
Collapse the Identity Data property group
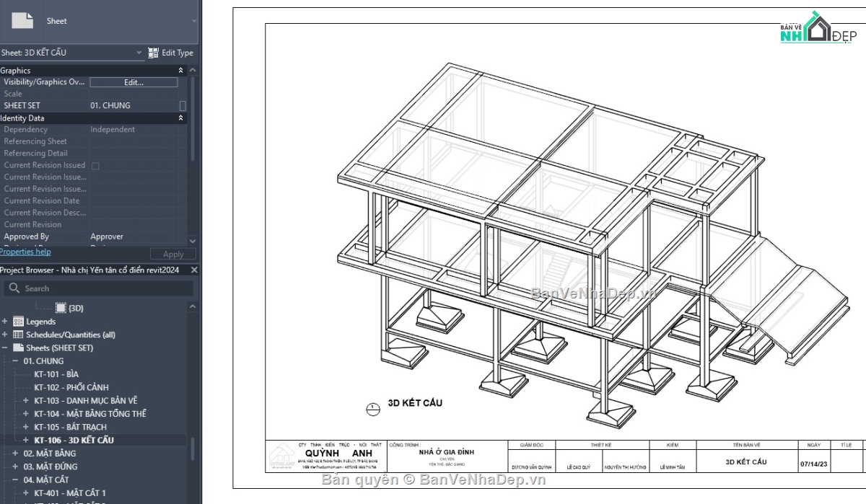[180, 118]
